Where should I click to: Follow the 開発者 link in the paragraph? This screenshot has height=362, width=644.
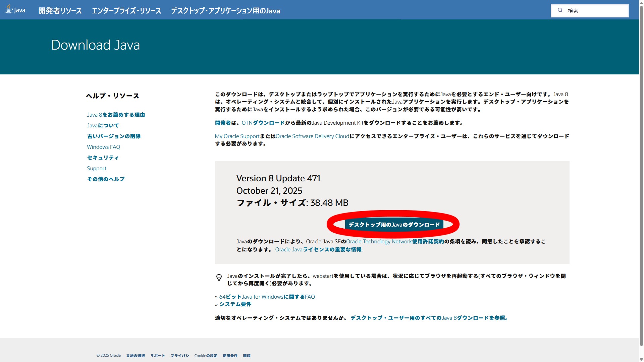click(x=223, y=123)
